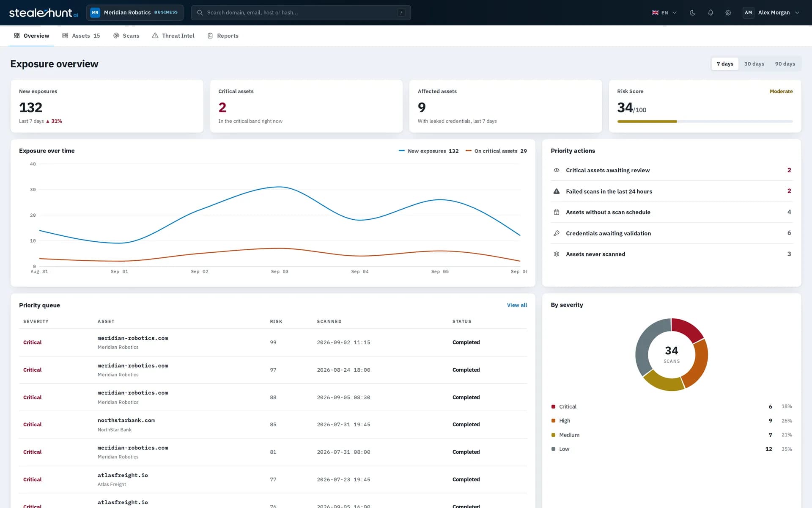Select the 30 days range

click(x=754, y=64)
